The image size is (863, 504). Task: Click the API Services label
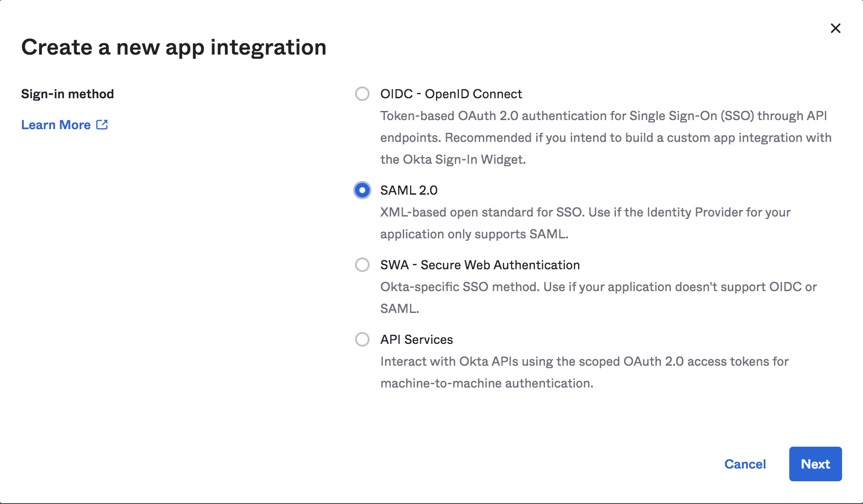[416, 339]
